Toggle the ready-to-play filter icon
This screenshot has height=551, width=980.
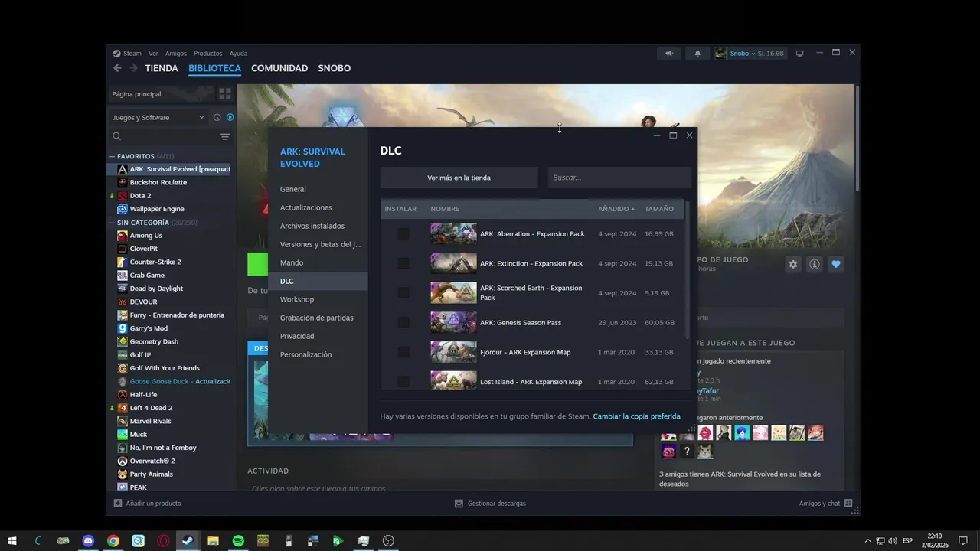230,117
